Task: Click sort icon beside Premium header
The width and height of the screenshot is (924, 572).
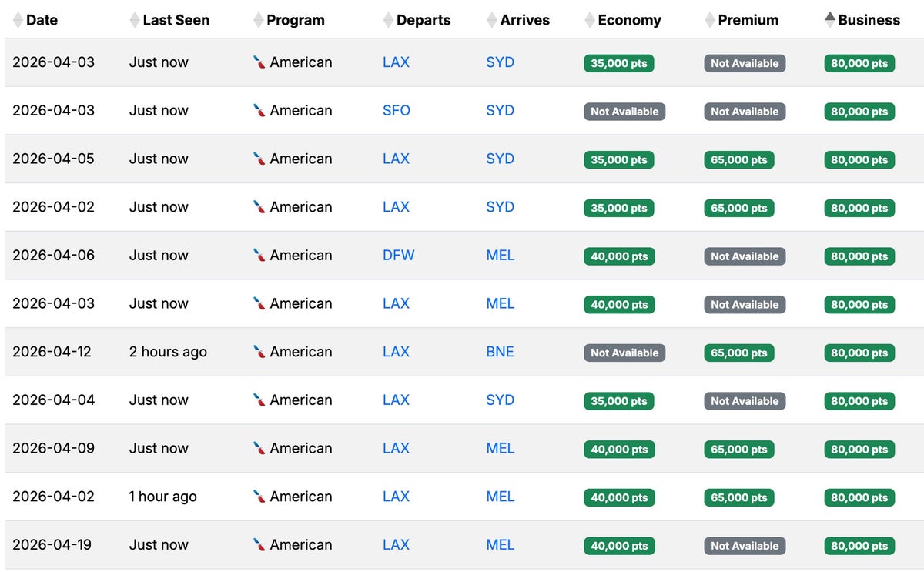Action: pos(710,20)
